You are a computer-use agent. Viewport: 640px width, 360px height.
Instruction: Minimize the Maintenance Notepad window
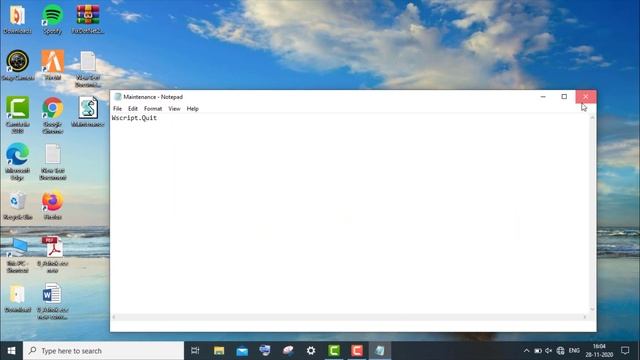(x=543, y=97)
